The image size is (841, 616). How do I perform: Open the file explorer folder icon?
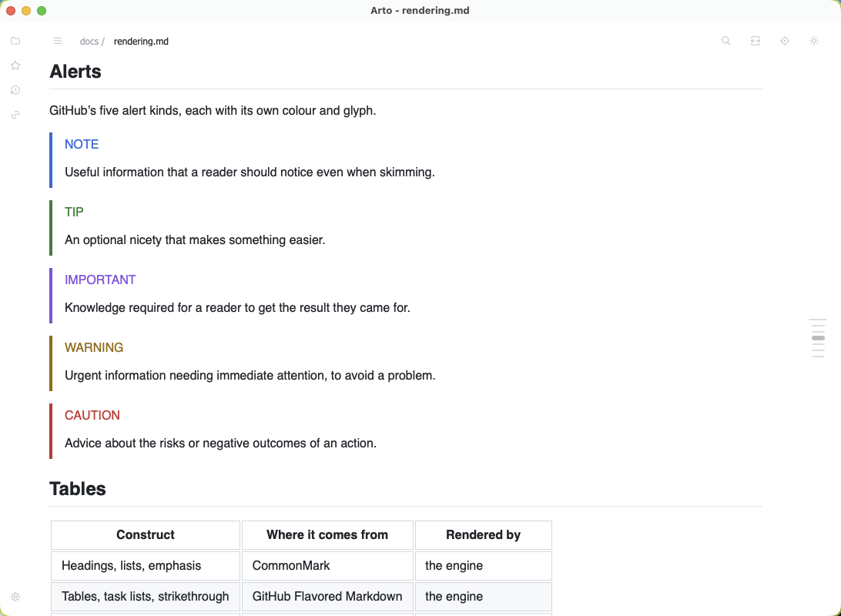pos(15,41)
